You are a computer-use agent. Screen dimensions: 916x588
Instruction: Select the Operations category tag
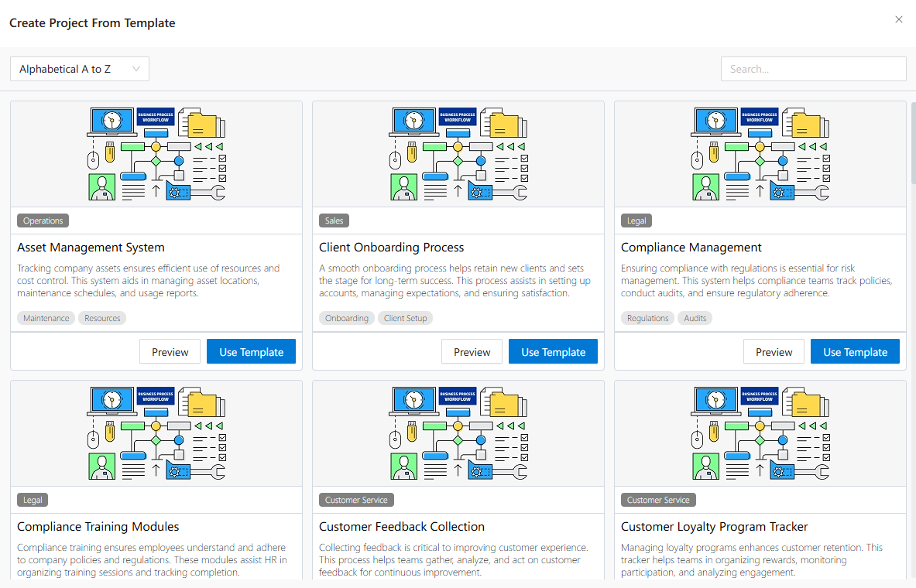[43, 220]
